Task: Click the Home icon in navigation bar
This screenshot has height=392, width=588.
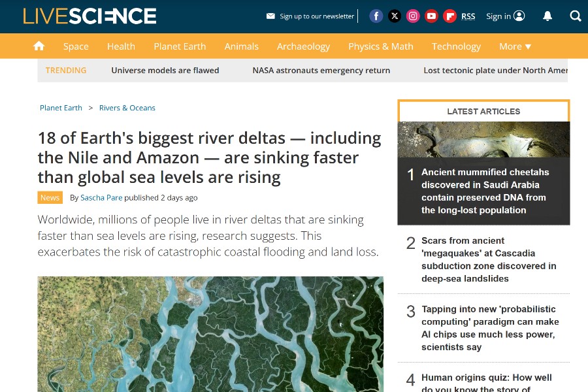Action: coord(39,46)
